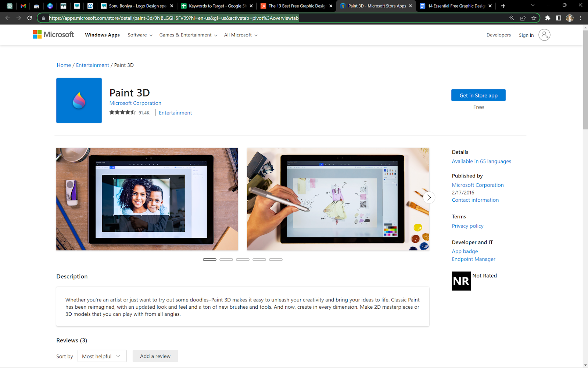Open the pinned ChatGPT tab

[10, 6]
